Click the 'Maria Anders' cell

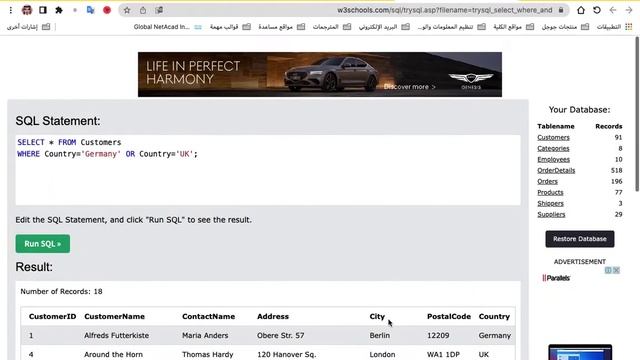click(205, 336)
